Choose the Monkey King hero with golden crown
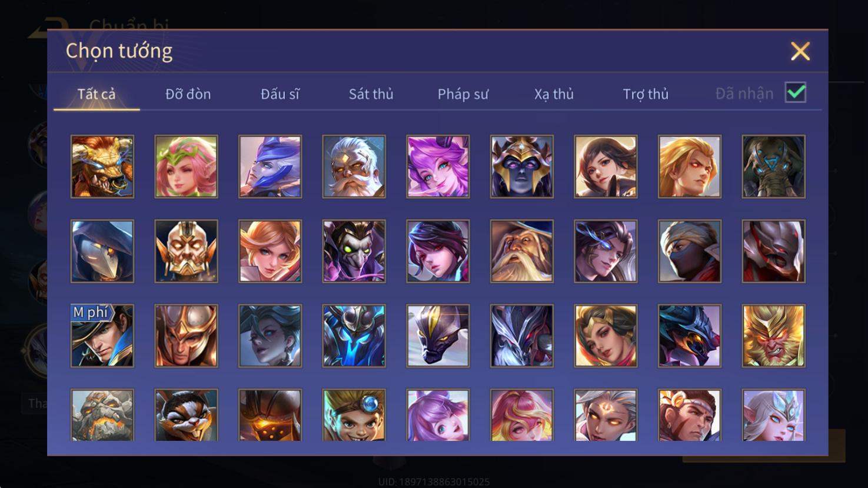Image resolution: width=868 pixels, height=488 pixels. tap(773, 336)
